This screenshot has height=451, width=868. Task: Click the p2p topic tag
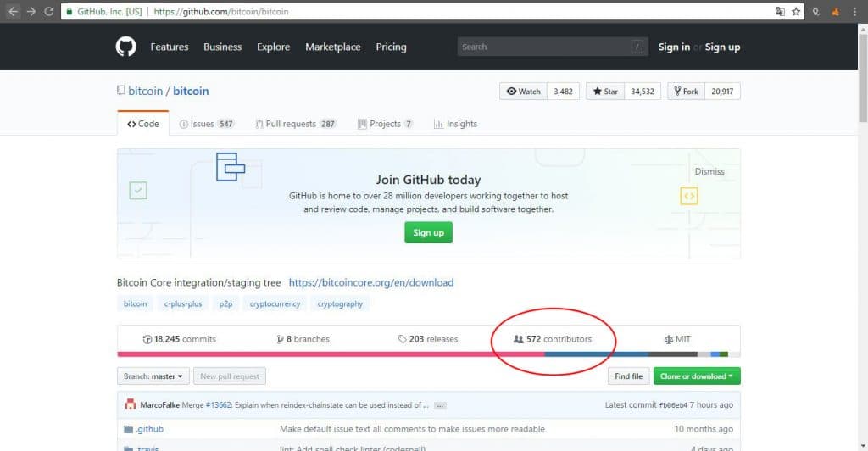[x=225, y=303]
